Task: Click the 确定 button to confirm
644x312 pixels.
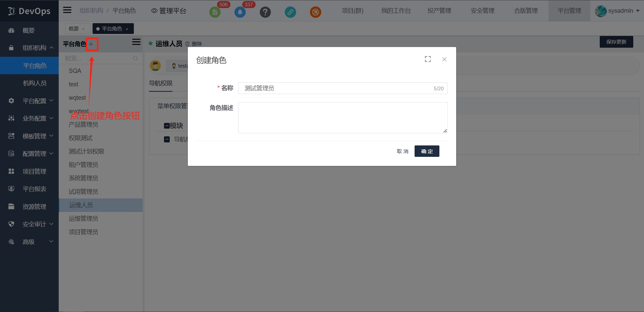Action: point(427,151)
